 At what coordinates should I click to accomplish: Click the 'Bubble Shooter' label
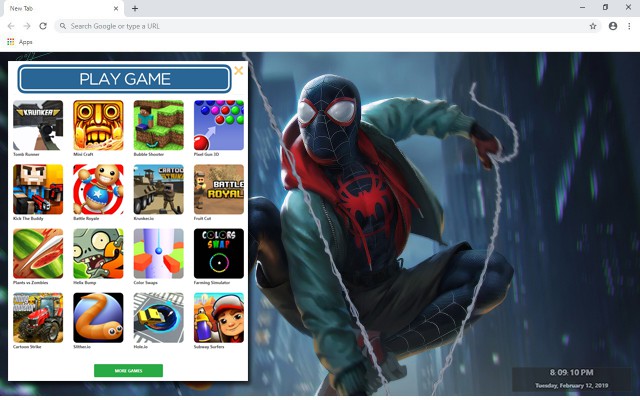149,154
